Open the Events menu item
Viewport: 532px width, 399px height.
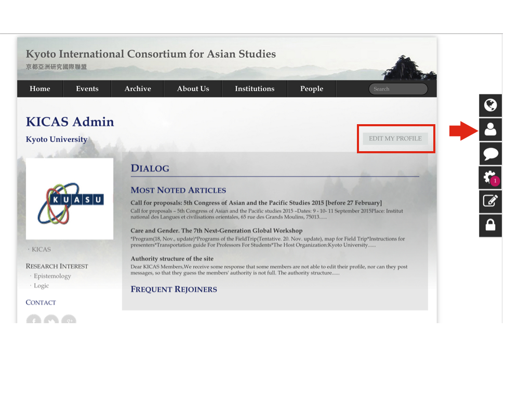coord(87,89)
